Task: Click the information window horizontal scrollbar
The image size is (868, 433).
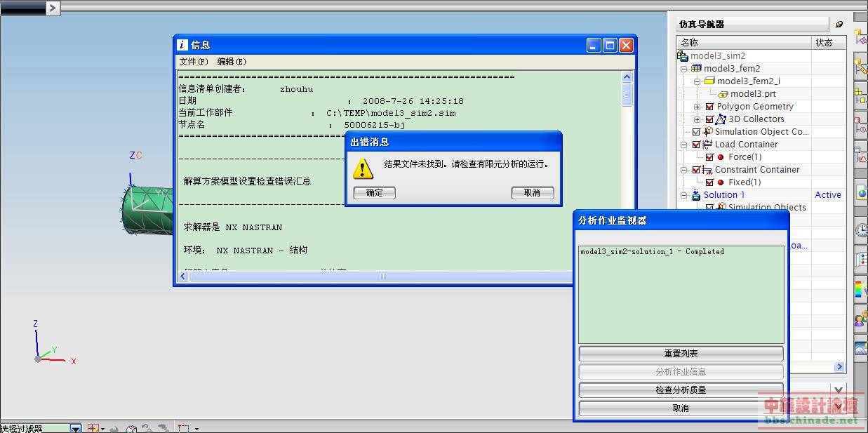Action: coord(382,277)
